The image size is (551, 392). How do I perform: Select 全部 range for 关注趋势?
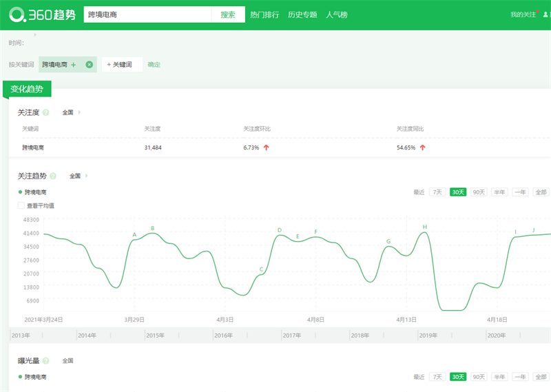point(541,192)
